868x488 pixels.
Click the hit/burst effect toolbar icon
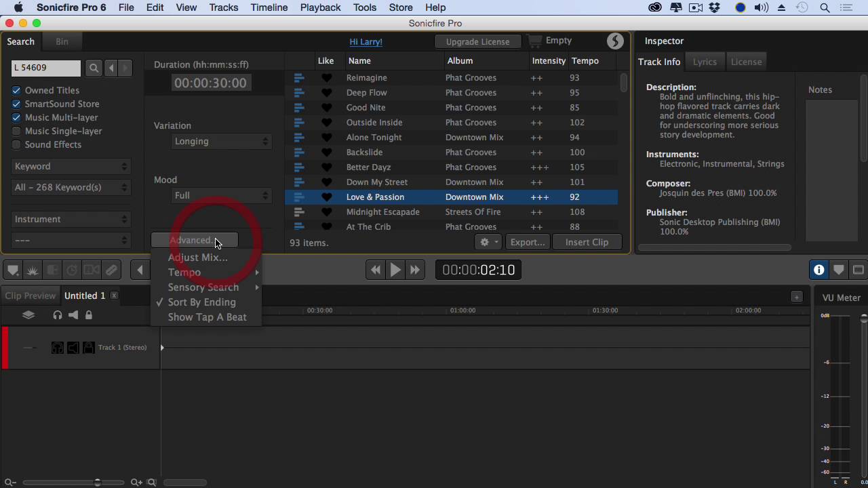[x=33, y=270]
